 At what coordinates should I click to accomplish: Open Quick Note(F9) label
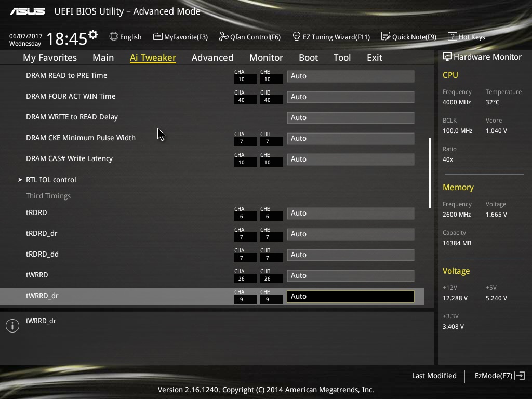pyautogui.click(x=414, y=37)
